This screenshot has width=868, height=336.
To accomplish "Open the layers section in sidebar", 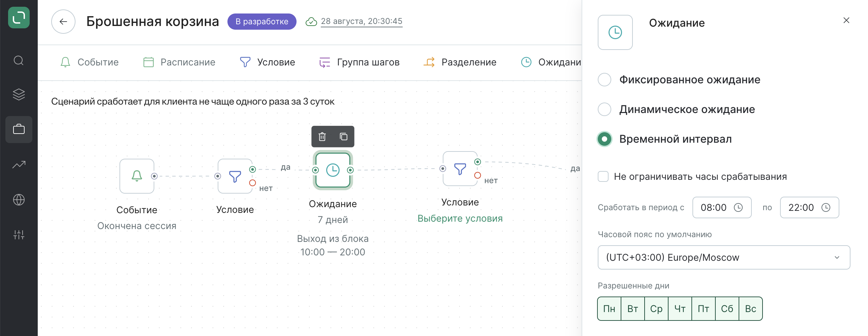I will 19,94.
